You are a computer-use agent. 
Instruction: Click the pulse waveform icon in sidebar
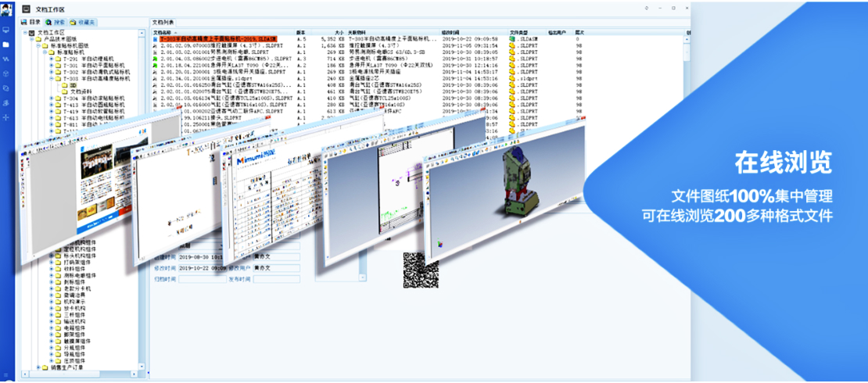pos(6,59)
